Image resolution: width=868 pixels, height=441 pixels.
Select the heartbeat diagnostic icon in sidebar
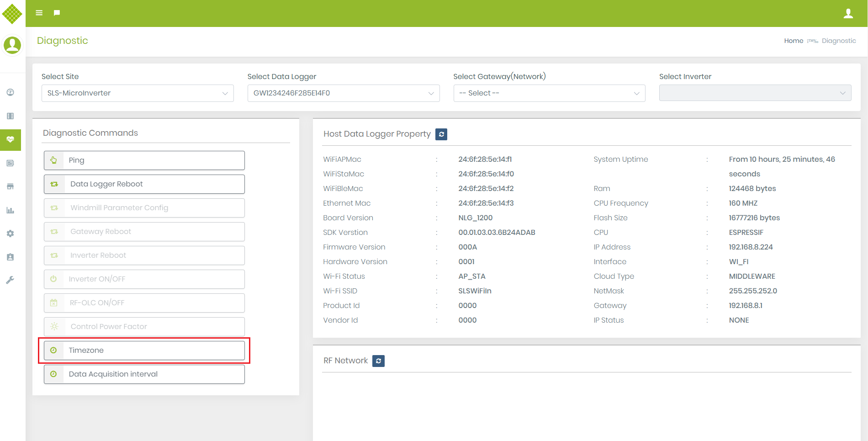pyautogui.click(x=11, y=139)
